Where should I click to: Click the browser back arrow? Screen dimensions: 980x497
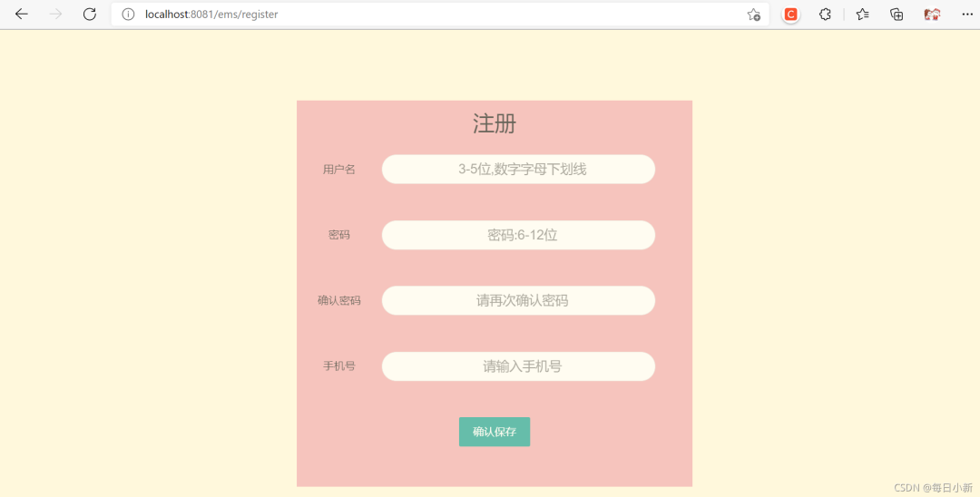click(21, 15)
